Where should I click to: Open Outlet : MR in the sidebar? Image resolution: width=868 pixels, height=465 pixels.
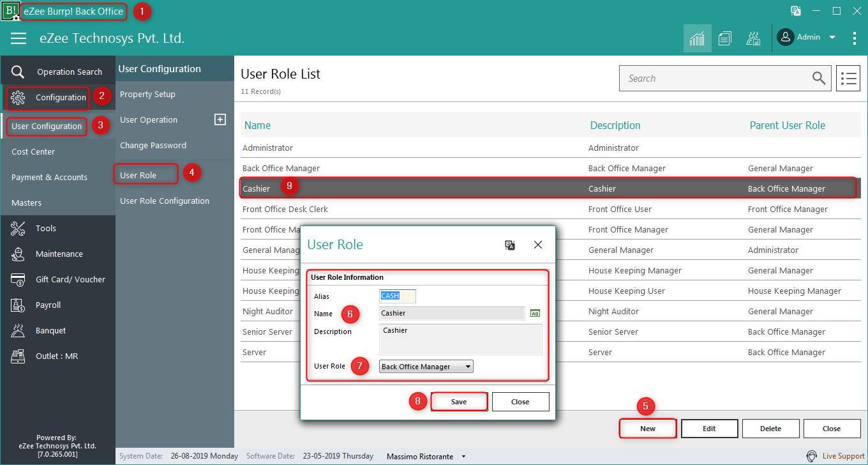pos(57,356)
